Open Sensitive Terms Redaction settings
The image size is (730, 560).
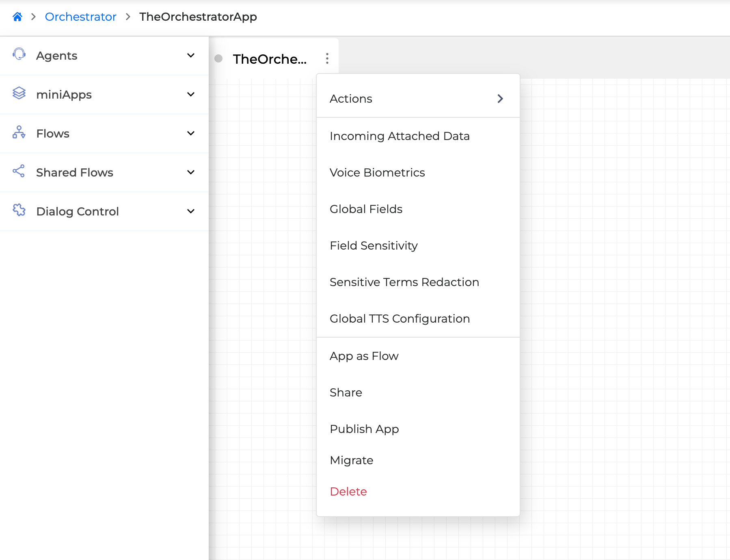click(404, 282)
